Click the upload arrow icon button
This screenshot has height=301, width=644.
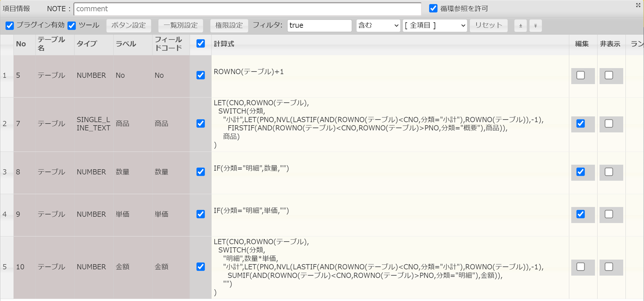click(x=535, y=26)
